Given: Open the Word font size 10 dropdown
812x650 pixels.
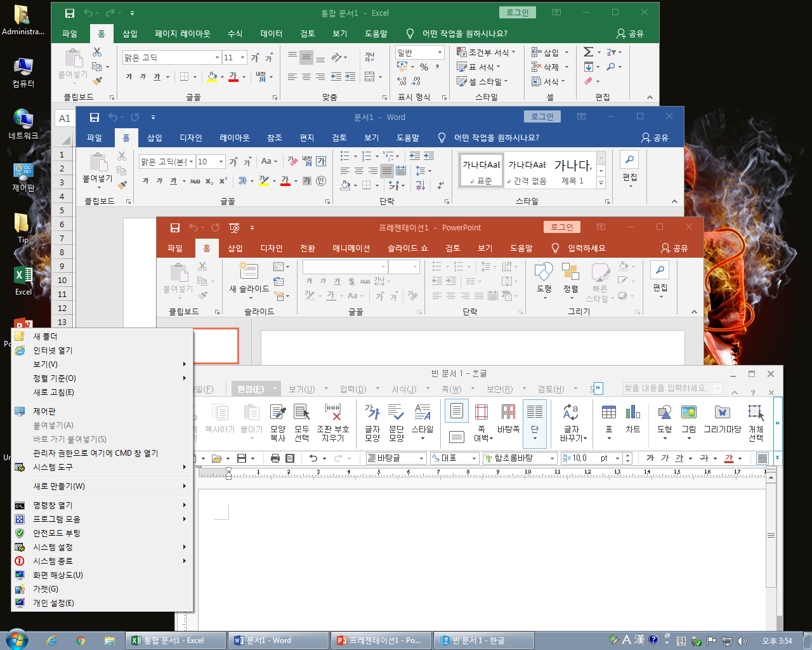Looking at the screenshot, I should coord(221,161).
